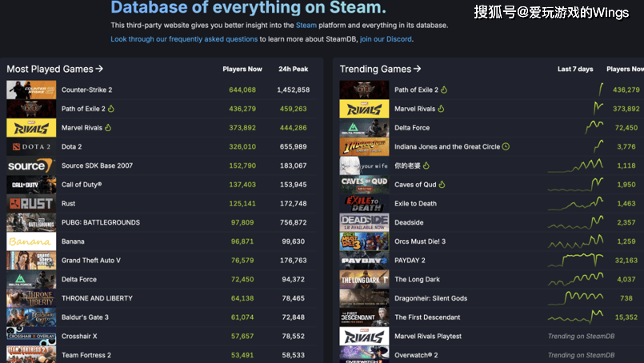Viewport: 644px width, 363px height.
Task: Open Counter-Strike 2 game thumbnail
Action: pyautogui.click(x=31, y=90)
